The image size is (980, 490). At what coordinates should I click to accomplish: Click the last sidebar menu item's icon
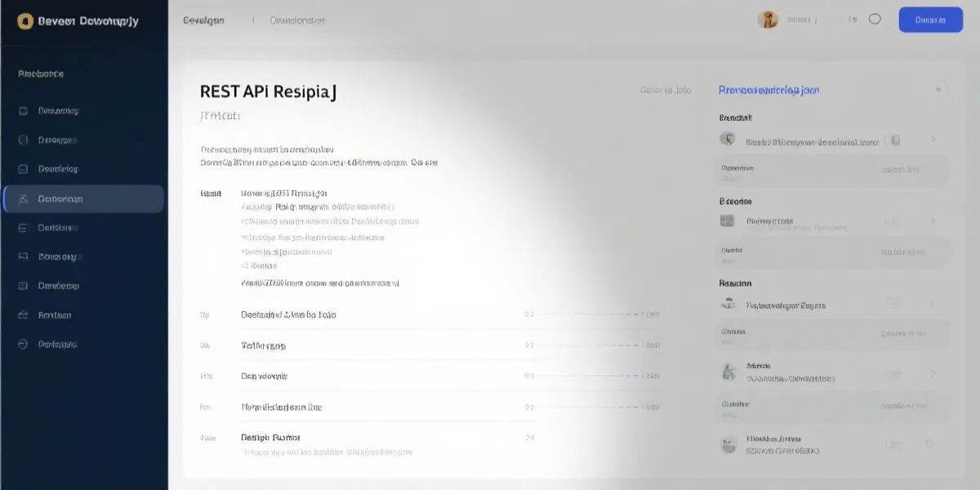click(x=23, y=344)
